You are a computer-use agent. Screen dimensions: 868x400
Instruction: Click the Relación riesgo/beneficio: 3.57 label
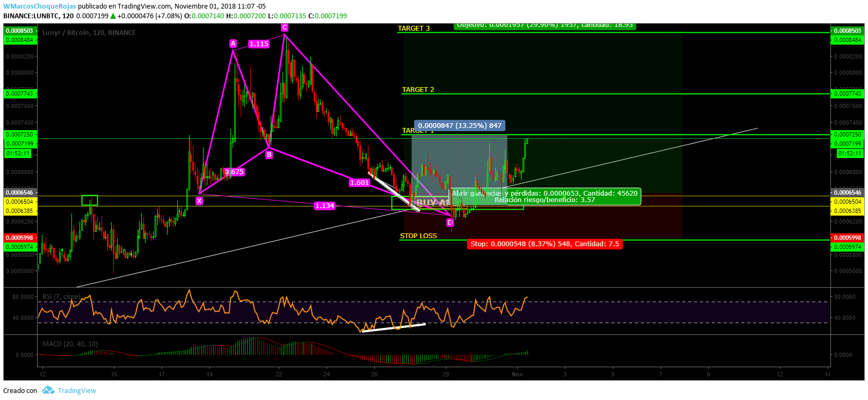(545, 200)
